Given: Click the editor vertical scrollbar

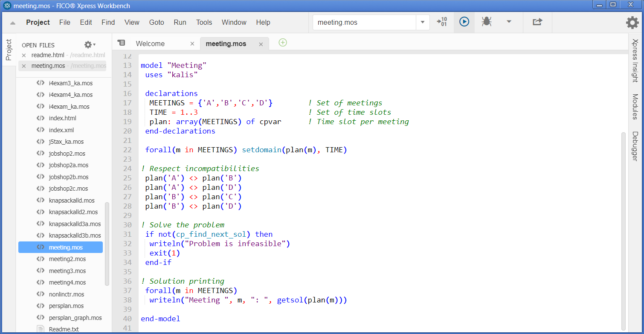Looking at the screenshot, I should tap(624, 230).
